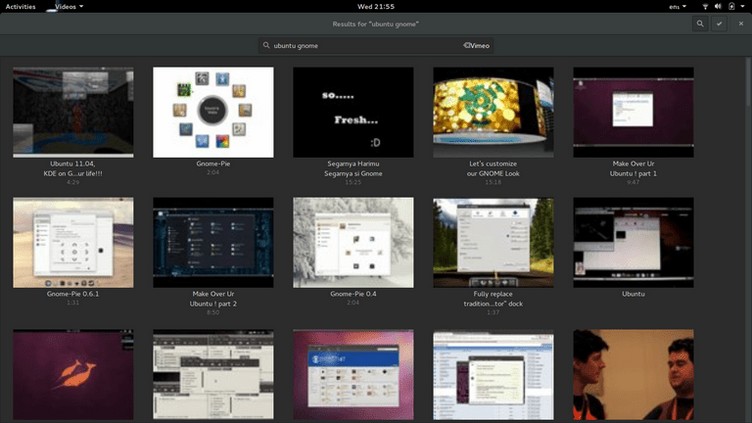Click the magnifier icon inside the search field
This screenshot has height=423, width=752.
(266, 45)
